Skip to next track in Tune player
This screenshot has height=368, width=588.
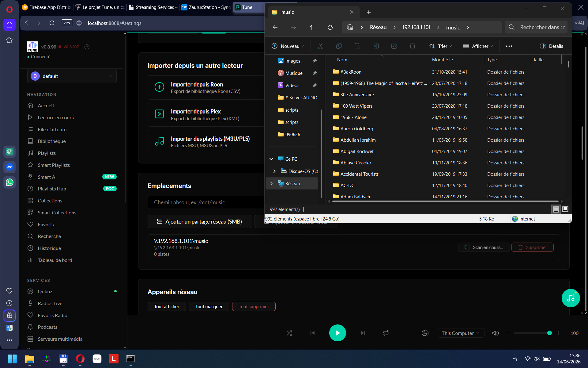[363, 333]
